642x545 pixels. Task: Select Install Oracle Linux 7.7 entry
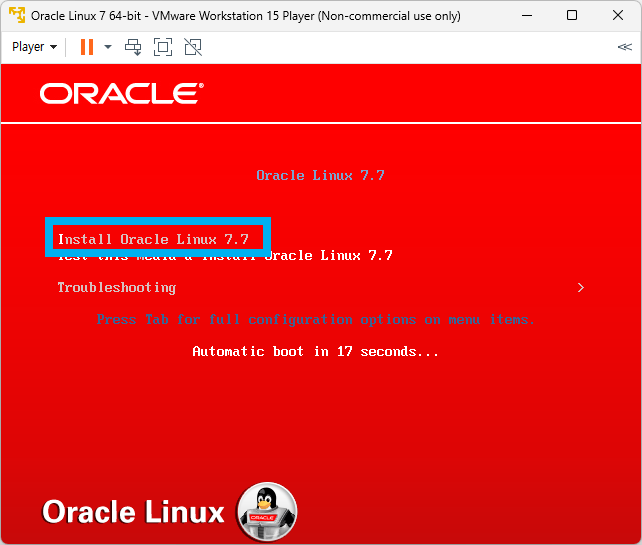[x=154, y=239]
